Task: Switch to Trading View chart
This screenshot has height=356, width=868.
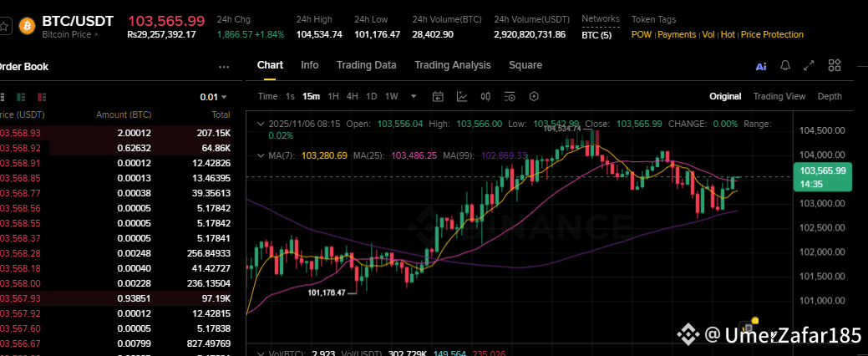Action: (x=779, y=96)
